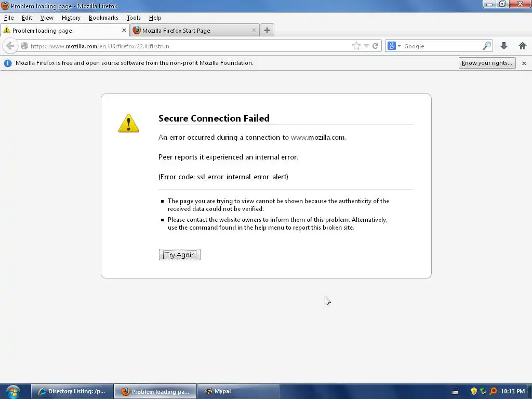Switch to Mozilla Firefox Start Page tab
Image resolution: width=532 pixels, height=399 pixels.
(x=195, y=30)
